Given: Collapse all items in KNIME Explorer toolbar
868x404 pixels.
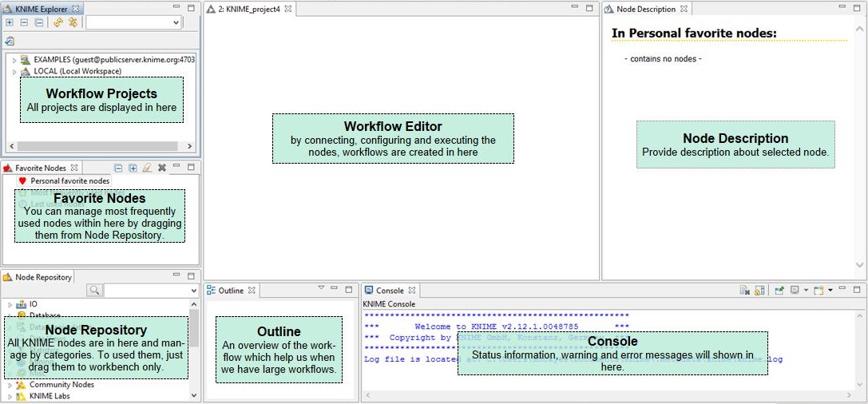Looking at the screenshot, I should click(38, 22).
